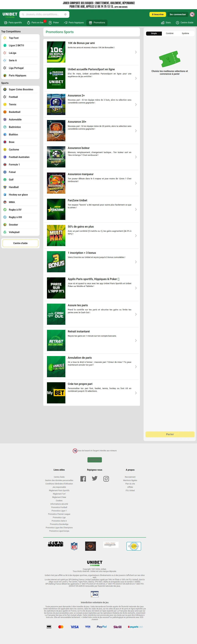This screenshot has height=644, width=197.
Task: Click the Formule 1 icon
Action: point(5,165)
